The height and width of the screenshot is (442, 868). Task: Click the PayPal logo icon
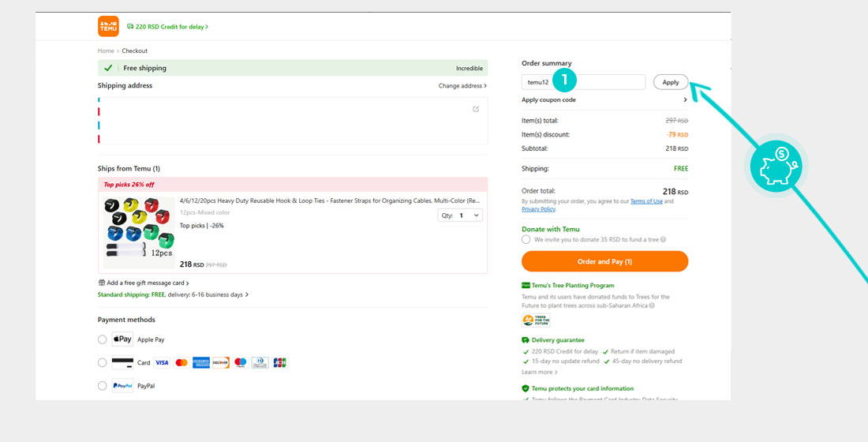tap(122, 386)
